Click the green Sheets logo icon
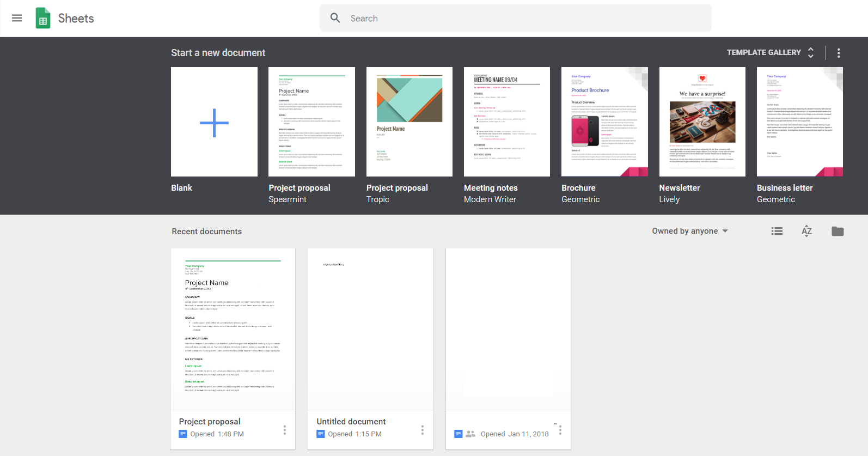Viewport: 868px width, 456px height. tap(43, 18)
